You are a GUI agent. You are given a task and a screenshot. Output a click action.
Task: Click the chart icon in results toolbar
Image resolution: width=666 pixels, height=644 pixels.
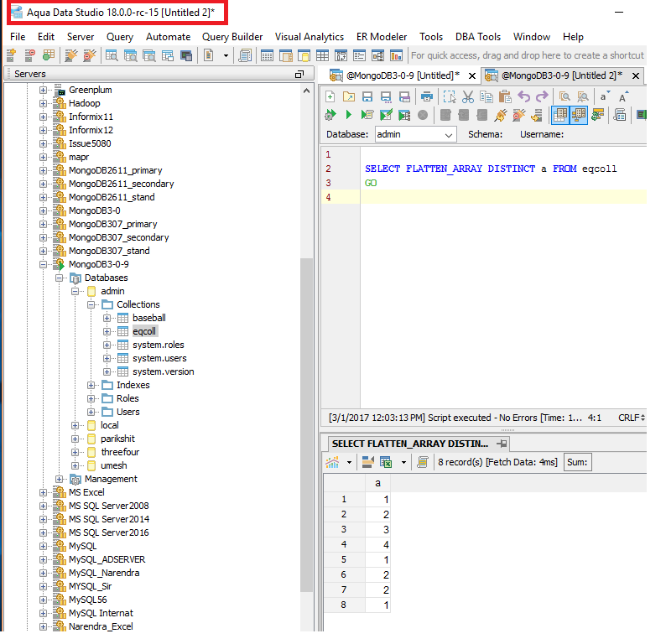[332, 462]
